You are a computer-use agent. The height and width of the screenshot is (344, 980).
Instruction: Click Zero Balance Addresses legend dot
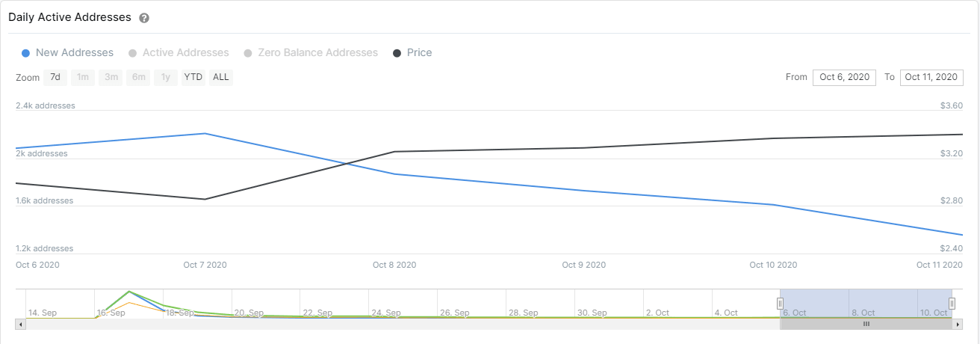pyautogui.click(x=247, y=53)
